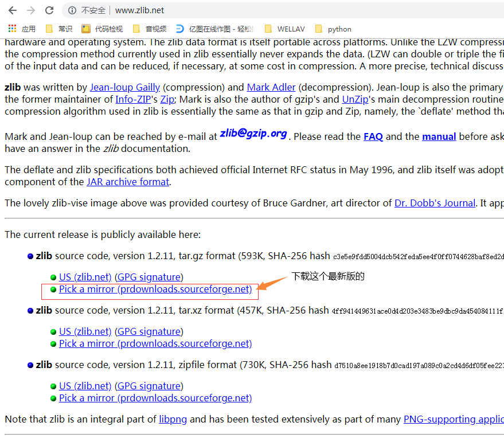Image resolution: width=504 pixels, height=438 pixels.
Task: Open GPG signature link for zipfile format
Action: [149, 386]
